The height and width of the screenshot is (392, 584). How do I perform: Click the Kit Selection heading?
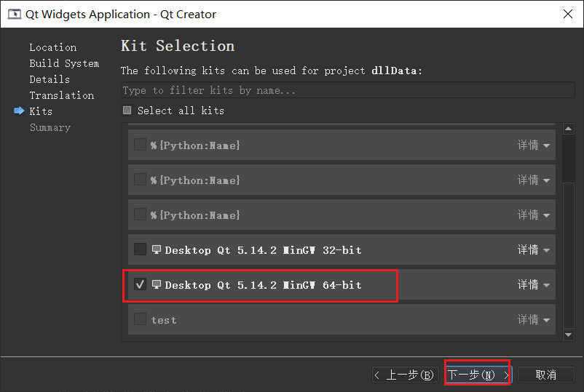(178, 46)
